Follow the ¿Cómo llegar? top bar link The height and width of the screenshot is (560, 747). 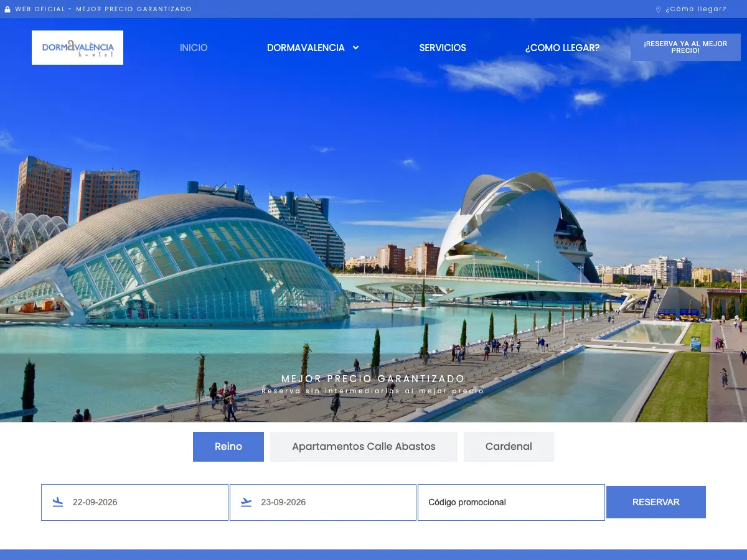point(696,9)
